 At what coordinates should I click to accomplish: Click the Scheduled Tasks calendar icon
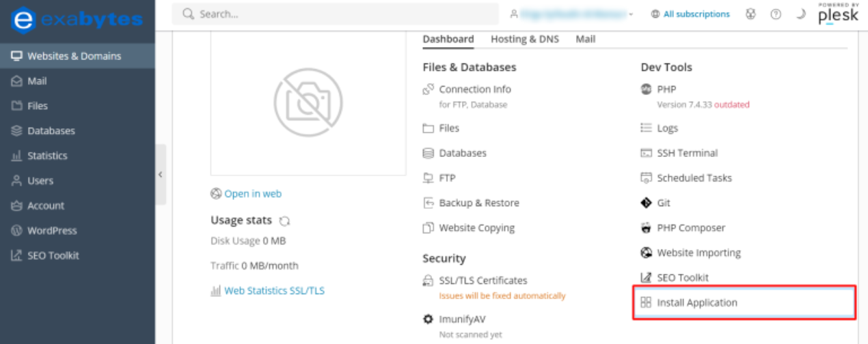point(646,178)
